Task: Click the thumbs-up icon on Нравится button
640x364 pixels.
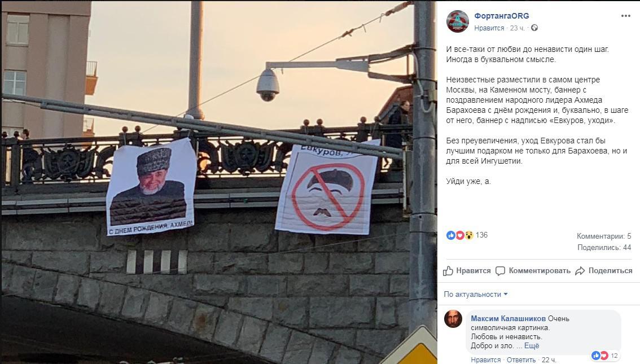Action: [448, 271]
